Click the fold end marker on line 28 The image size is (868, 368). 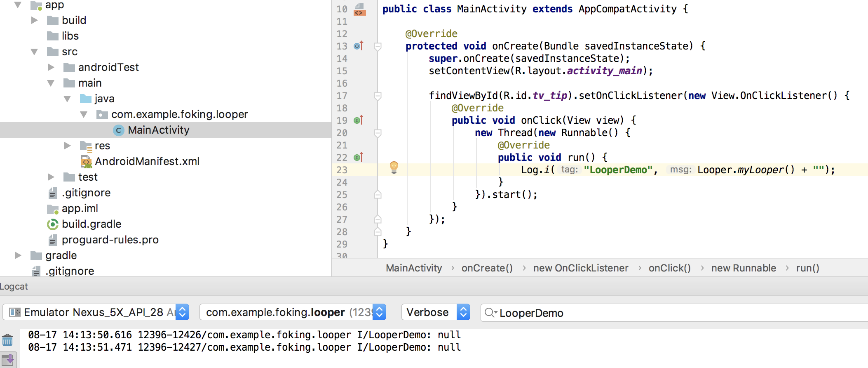(378, 231)
